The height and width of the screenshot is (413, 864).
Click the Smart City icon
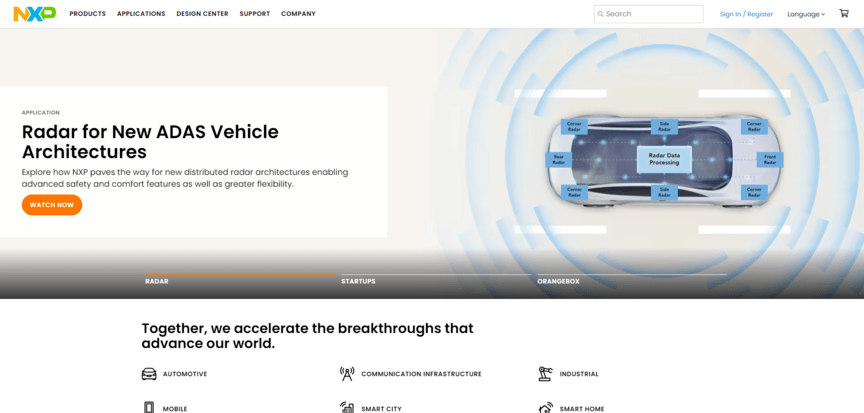coord(347,407)
